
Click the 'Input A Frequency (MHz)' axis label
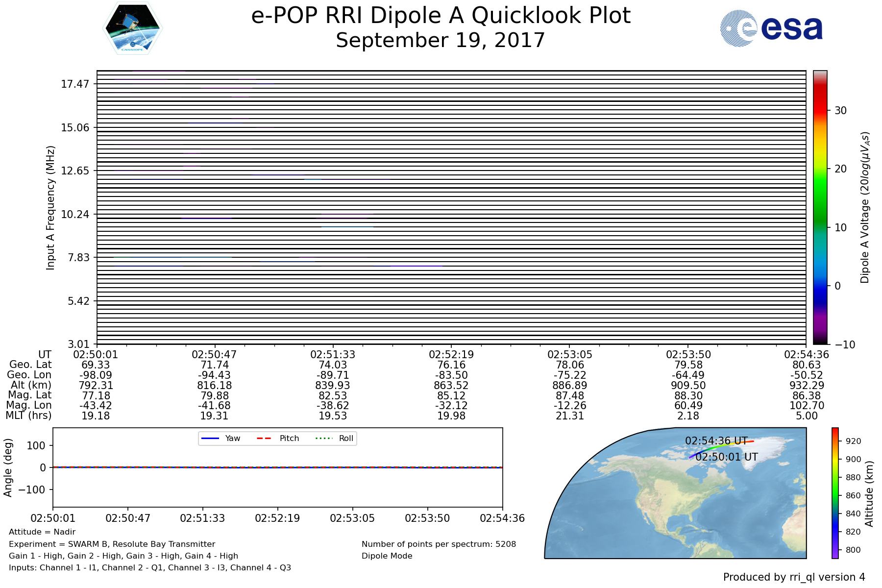pyautogui.click(x=50, y=207)
